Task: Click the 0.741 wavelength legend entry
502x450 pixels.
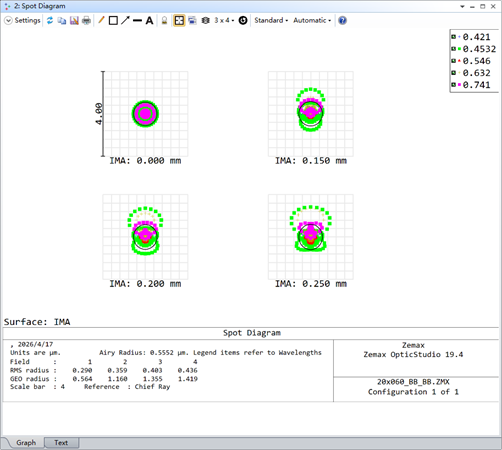Action: coord(471,85)
